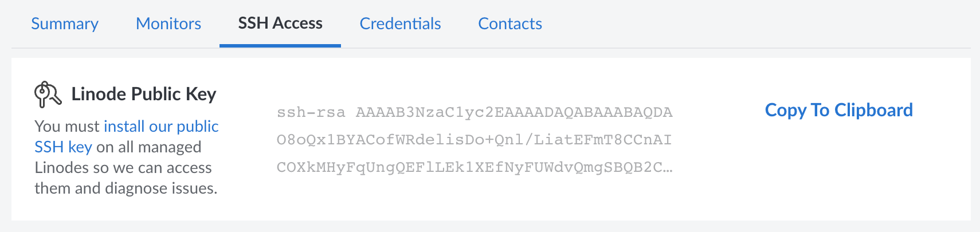The width and height of the screenshot is (980, 232).
Task: Go to the Credentials tab
Action: (400, 23)
